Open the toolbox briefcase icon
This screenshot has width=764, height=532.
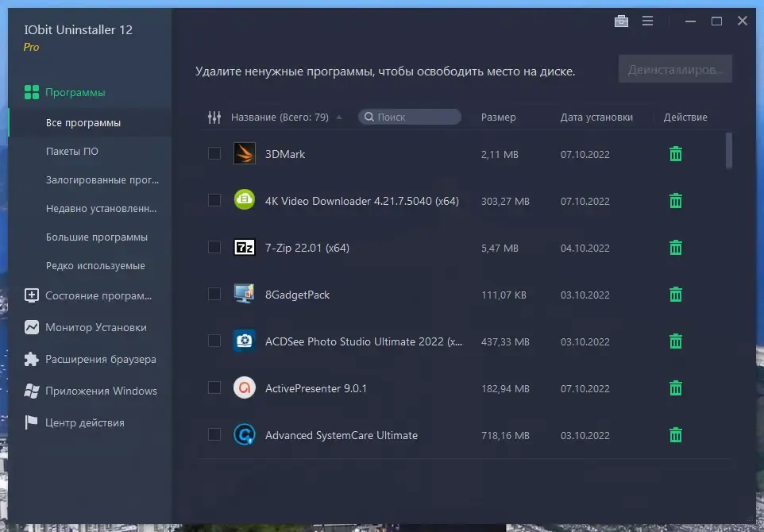click(x=621, y=21)
